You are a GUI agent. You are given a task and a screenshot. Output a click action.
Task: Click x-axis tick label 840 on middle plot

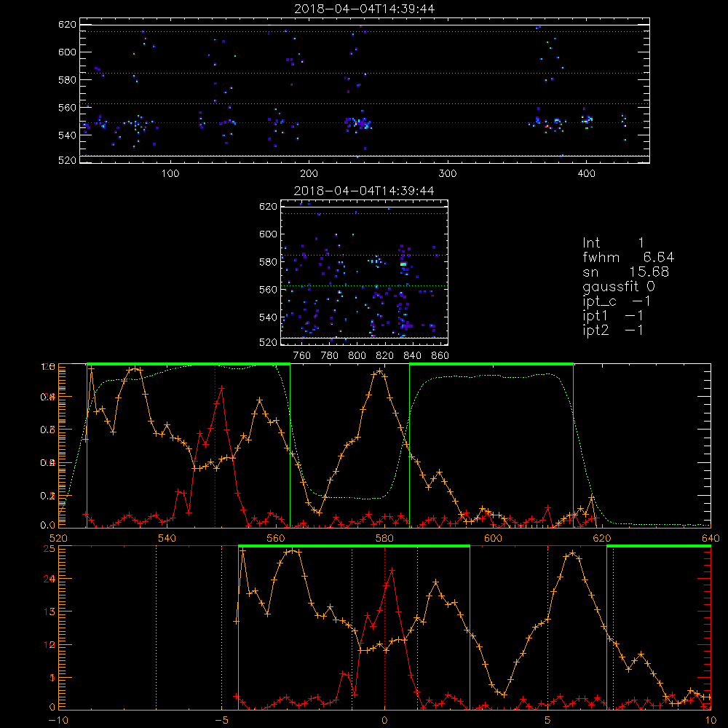point(412,356)
